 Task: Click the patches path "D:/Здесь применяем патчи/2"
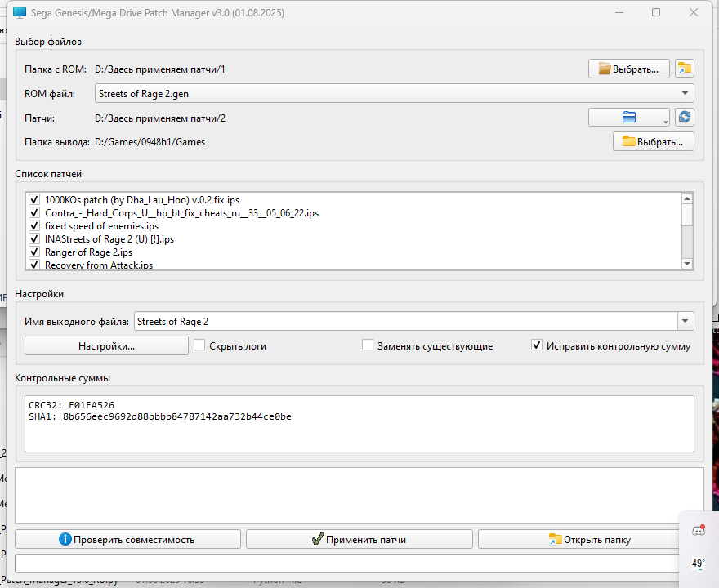point(160,118)
